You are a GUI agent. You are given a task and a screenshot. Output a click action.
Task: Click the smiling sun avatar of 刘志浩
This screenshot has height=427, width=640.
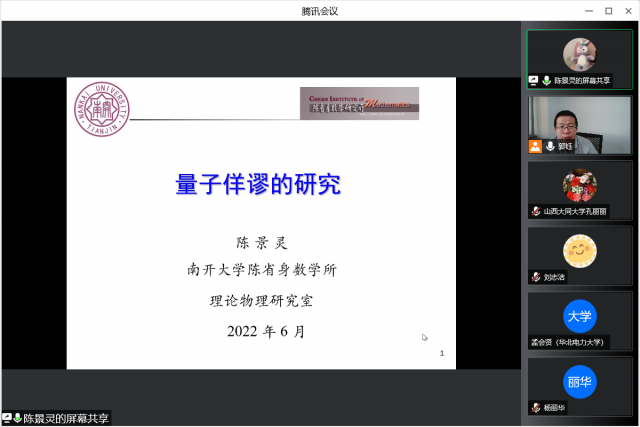[579, 249]
